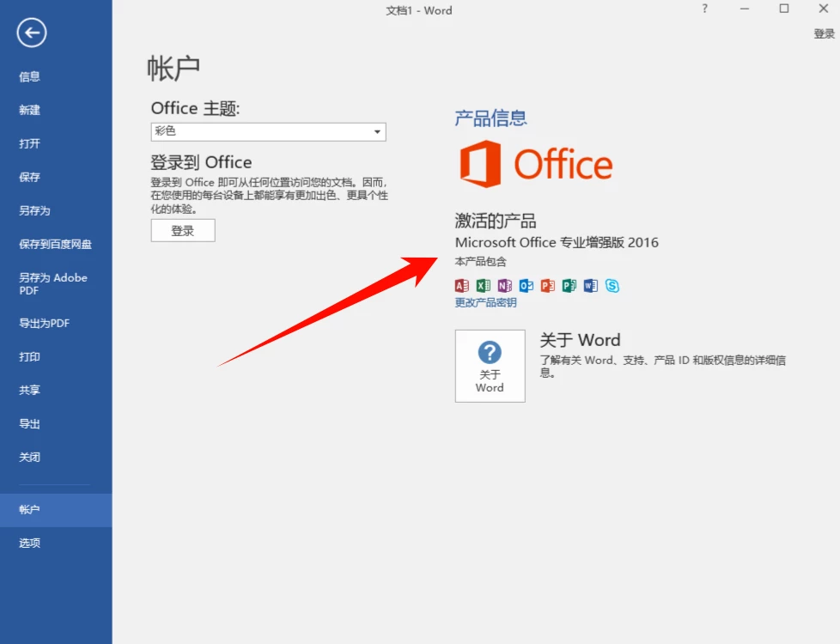Image resolution: width=840 pixels, height=644 pixels.
Task: Click the 更改产品密钥 link
Action: 485,303
